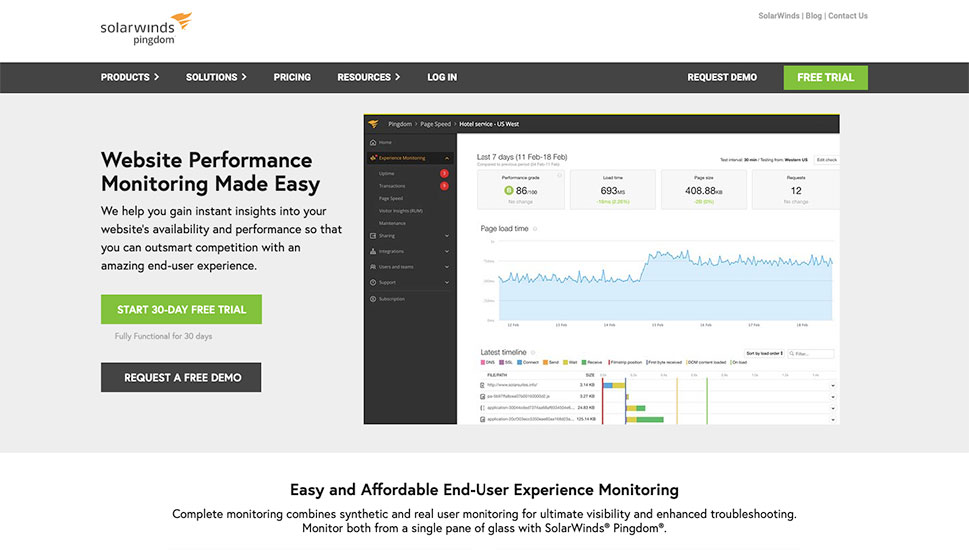The image size is (969, 550).
Task: Click the green Free Trial button
Action: pos(826,78)
